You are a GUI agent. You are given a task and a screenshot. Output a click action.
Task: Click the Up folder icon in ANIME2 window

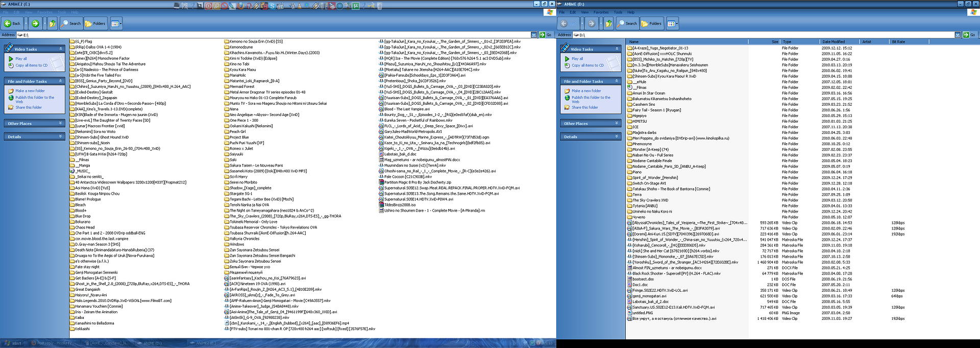[52, 24]
